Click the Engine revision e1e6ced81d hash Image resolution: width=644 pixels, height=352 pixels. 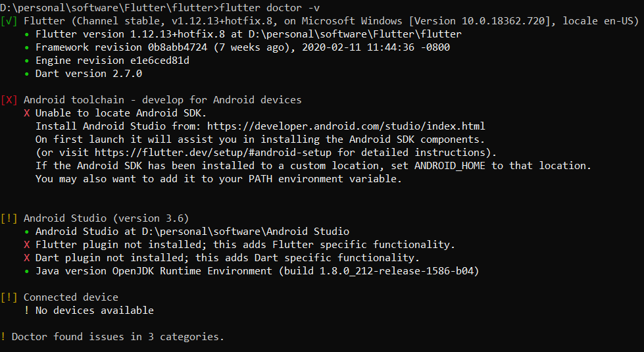160,61
